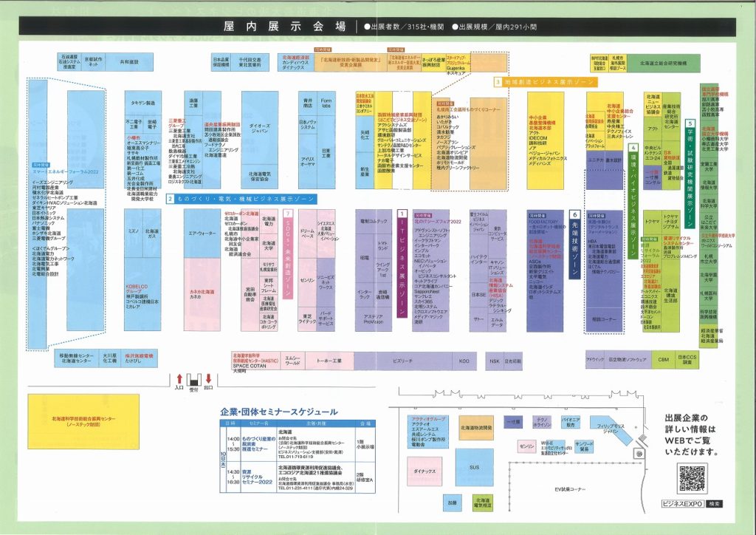Click the 企業・団体セミナースケジュール heading
The image size is (756, 535).
pyautogui.click(x=278, y=412)
